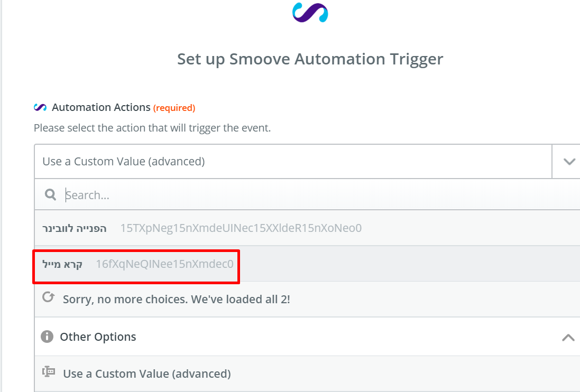Click the Smoove logo at the top

pos(310,13)
